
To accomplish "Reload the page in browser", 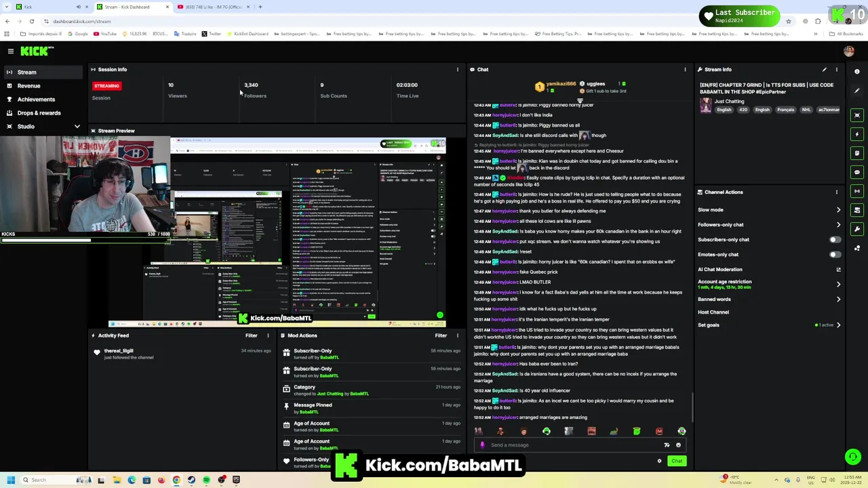I will coord(31,21).
